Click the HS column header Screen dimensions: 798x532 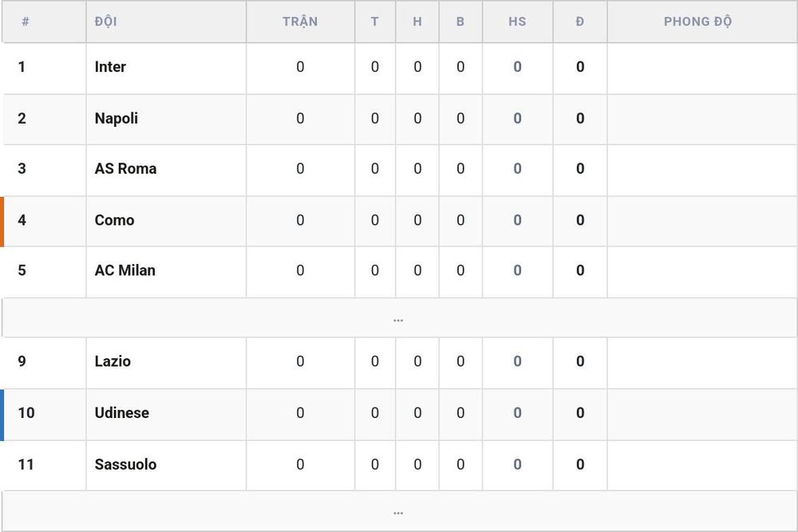517,22
